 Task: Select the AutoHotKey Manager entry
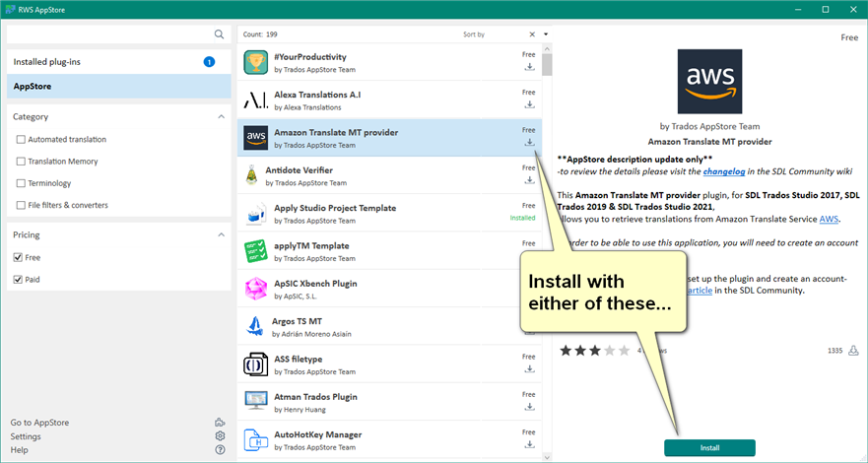click(390, 439)
